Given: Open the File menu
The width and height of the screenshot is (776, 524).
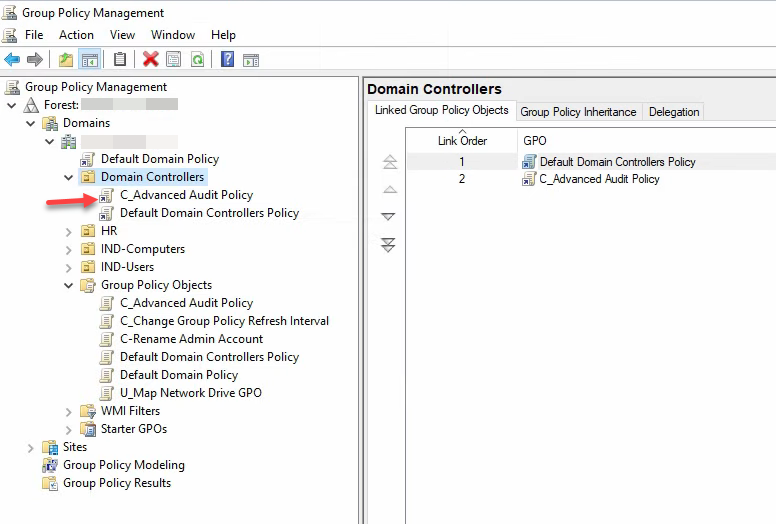Looking at the screenshot, I should 34,35.
